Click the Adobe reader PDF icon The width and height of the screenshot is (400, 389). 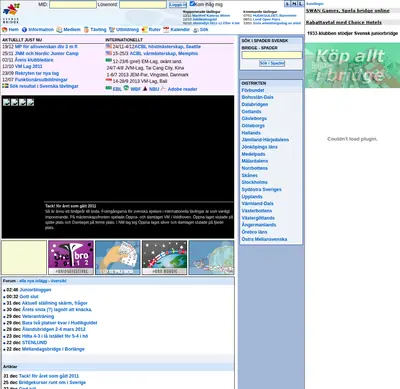pos(163,88)
